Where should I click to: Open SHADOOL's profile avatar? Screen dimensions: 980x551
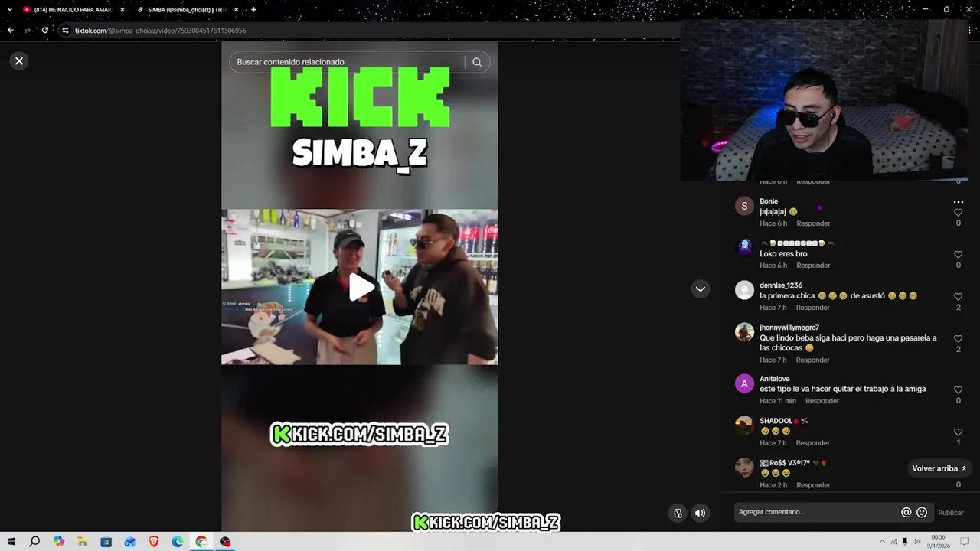pyautogui.click(x=744, y=425)
